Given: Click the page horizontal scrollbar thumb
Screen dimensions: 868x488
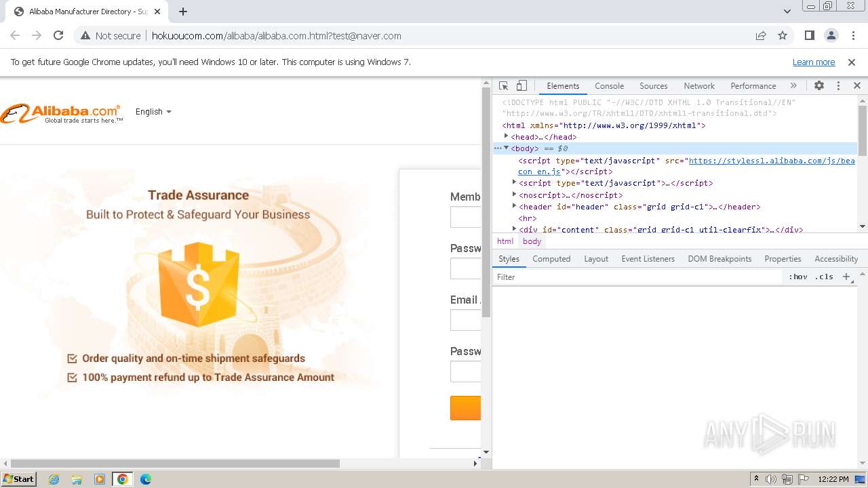Looking at the screenshot, I should 176,464.
